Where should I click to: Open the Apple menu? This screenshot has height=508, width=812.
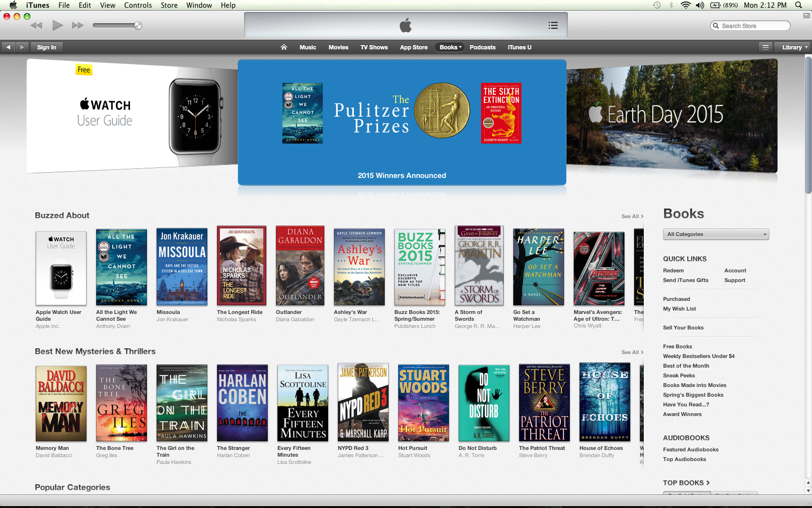coord(13,5)
